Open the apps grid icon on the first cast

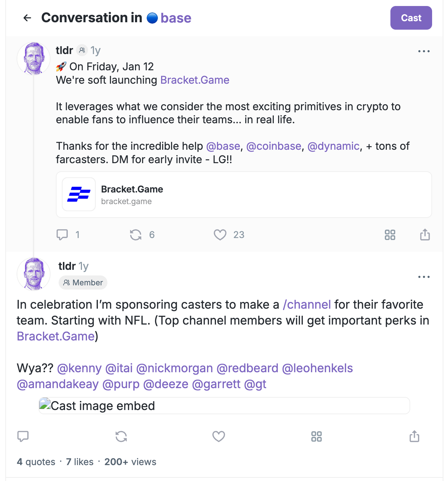pos(390,234)
